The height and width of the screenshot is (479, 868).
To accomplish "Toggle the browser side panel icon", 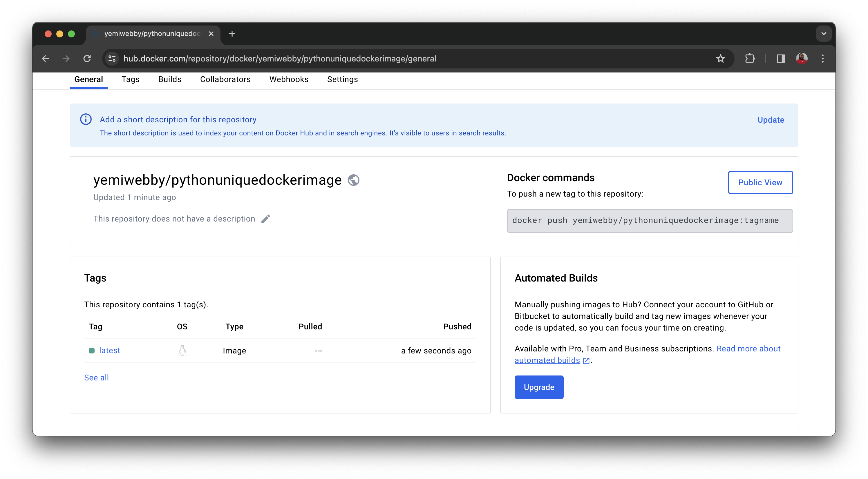I will click(x=781, y=59).
